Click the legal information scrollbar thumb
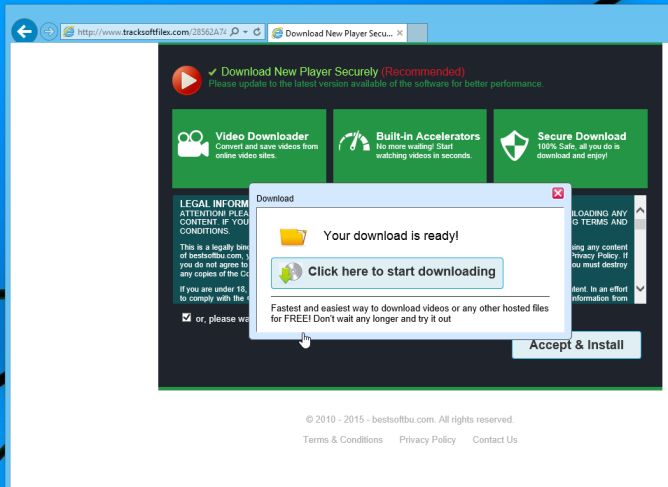 [640, 225]
